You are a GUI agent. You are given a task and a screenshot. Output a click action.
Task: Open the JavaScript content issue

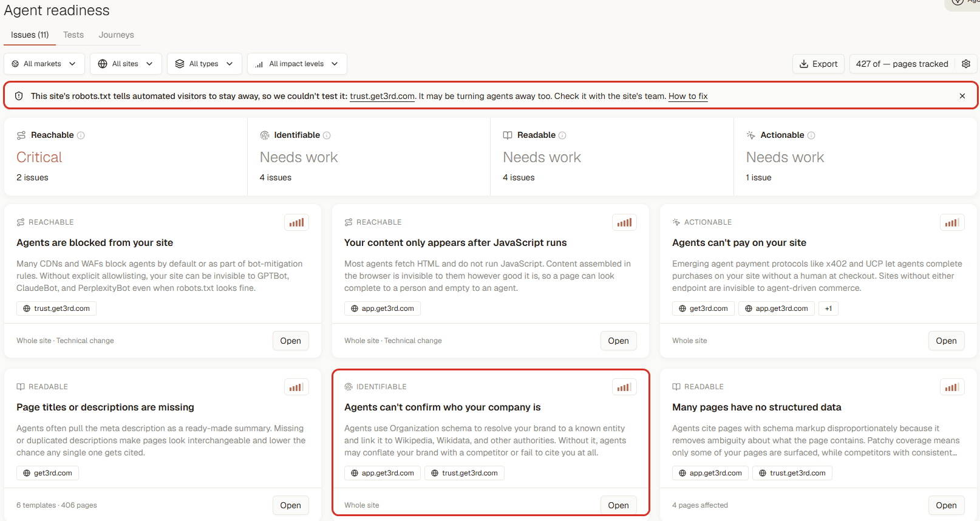coord(619,341)
